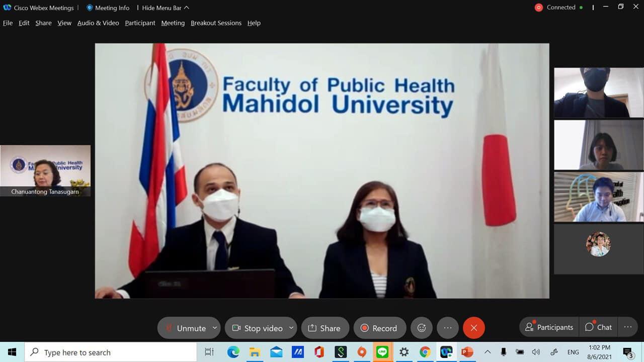644x362 pixels.
Task: Select Chanuantong Tanasugarn's video thumbnail
Action: pos(45,170)
